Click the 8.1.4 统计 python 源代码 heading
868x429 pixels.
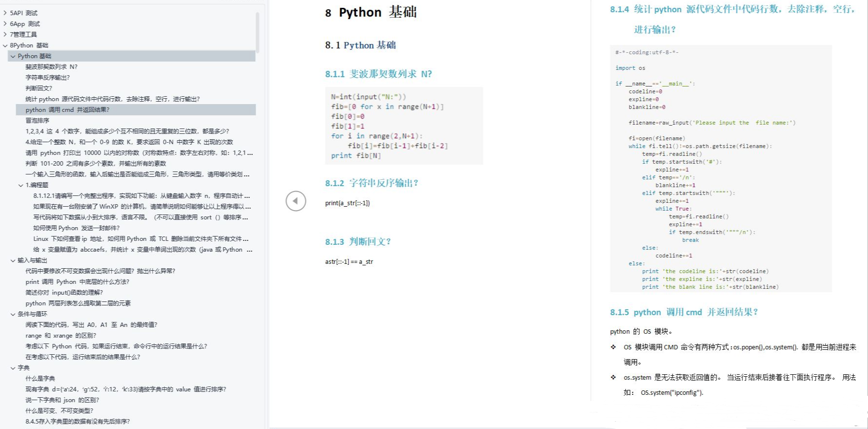click(x=732, y=19)
